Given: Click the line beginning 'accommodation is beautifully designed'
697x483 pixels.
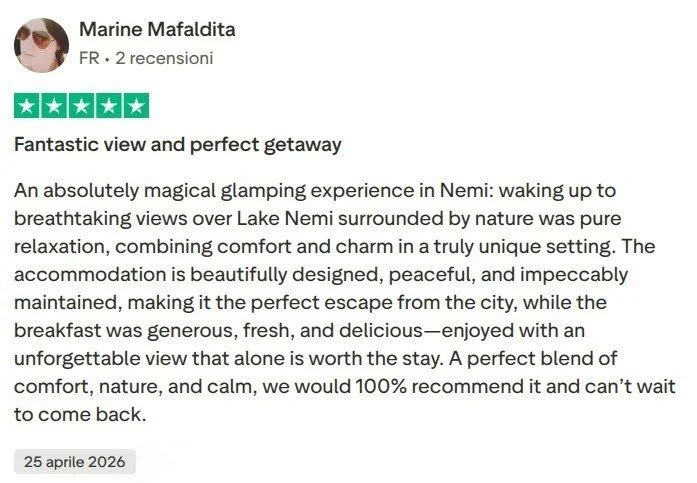Looking at the screenshot, I should point(321,275).
